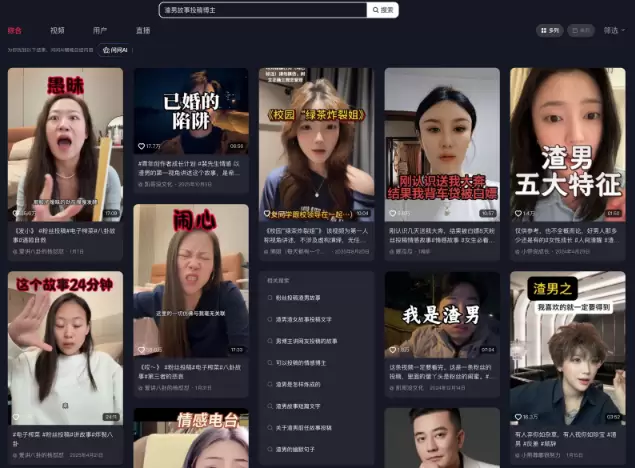Viewport: 635px width, 468px height.
Task: Click caption text under 闹心 video
Action: 190,372
